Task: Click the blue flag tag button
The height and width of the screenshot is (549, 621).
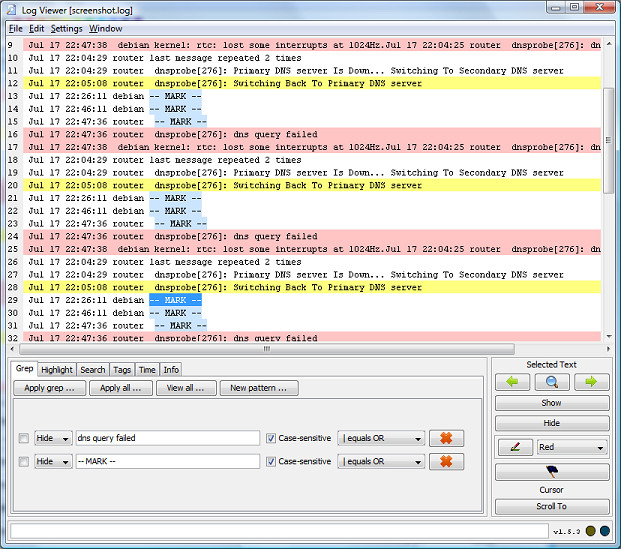Action: 552,472
